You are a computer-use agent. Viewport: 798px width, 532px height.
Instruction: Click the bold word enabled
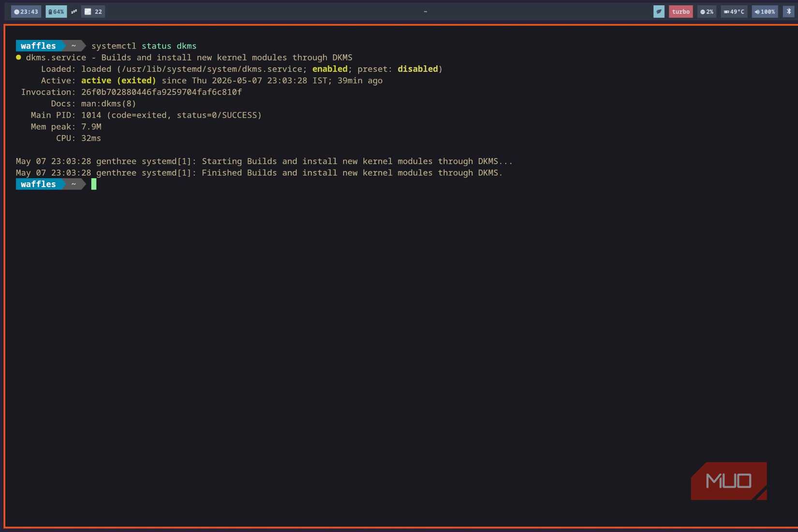[x=330, y=69]
